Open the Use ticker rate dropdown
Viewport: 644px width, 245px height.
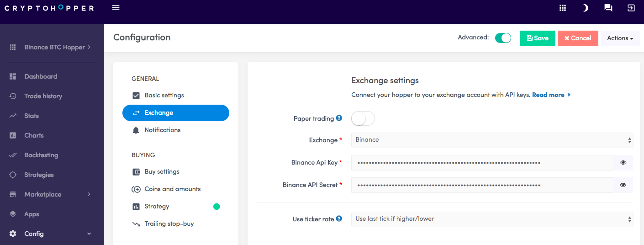pyautogui.click(x=492, y=219)
